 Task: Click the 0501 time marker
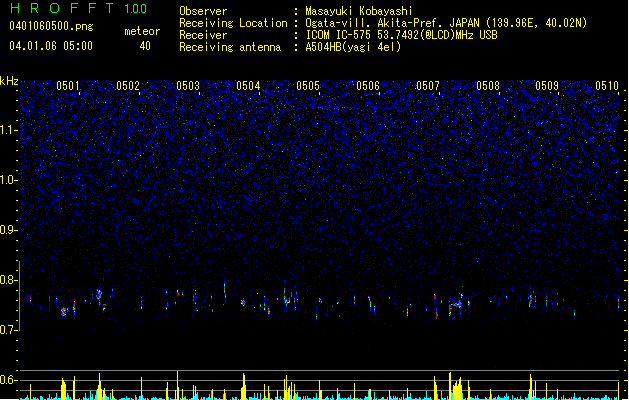pyautogui.click(x=67, y=86)
